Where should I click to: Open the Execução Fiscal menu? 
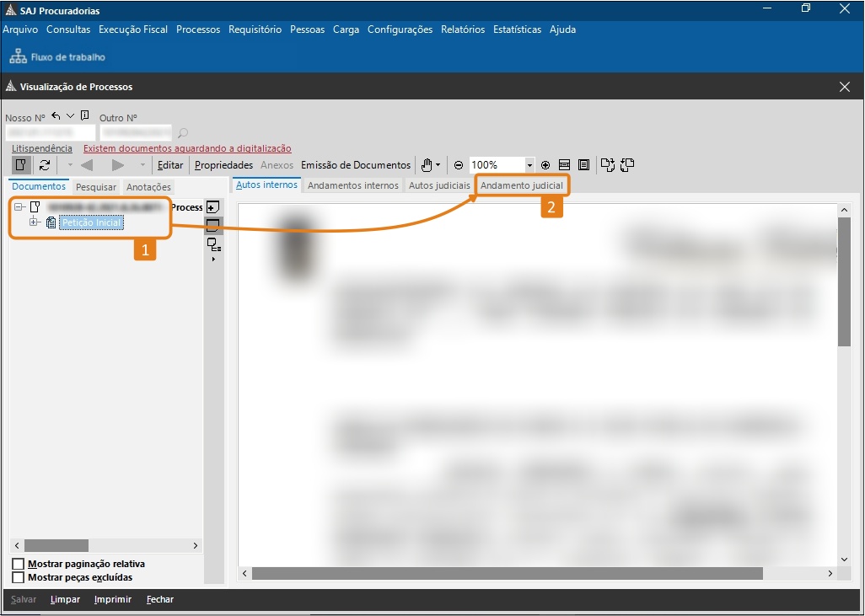pos(133,29)
